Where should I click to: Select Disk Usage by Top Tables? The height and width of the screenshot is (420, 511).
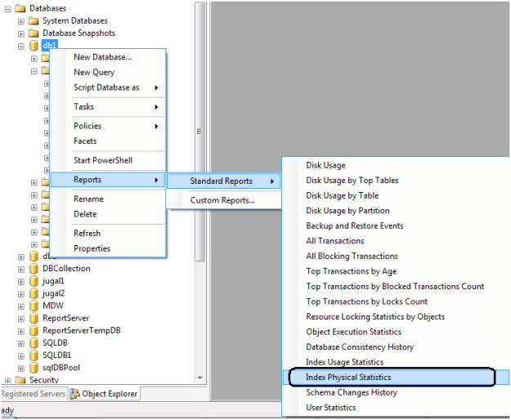click(x=353, y=181)
